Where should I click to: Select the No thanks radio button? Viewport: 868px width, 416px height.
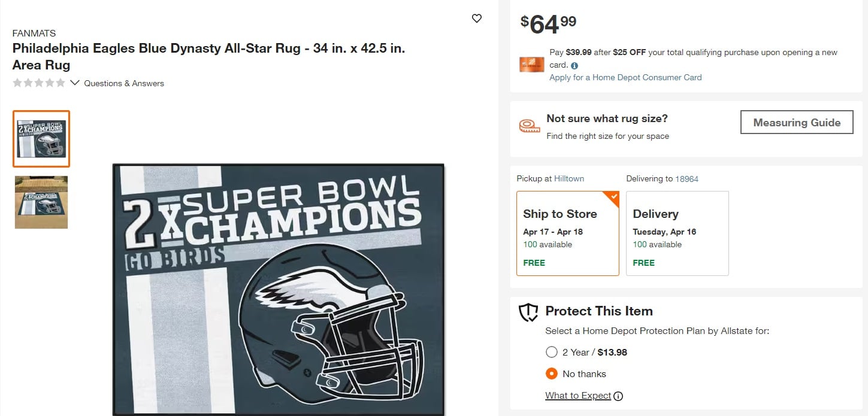pyautogui.click(x=552, y=374)
